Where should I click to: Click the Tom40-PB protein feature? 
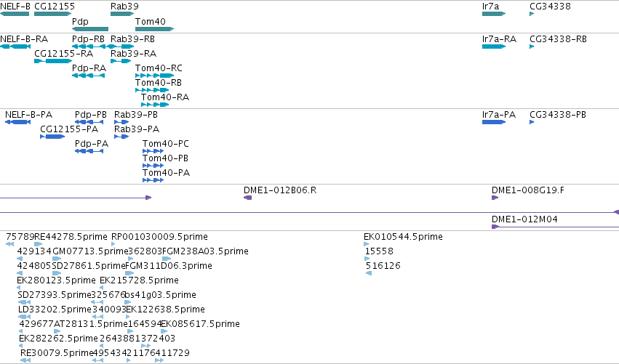tap(153, 166)
